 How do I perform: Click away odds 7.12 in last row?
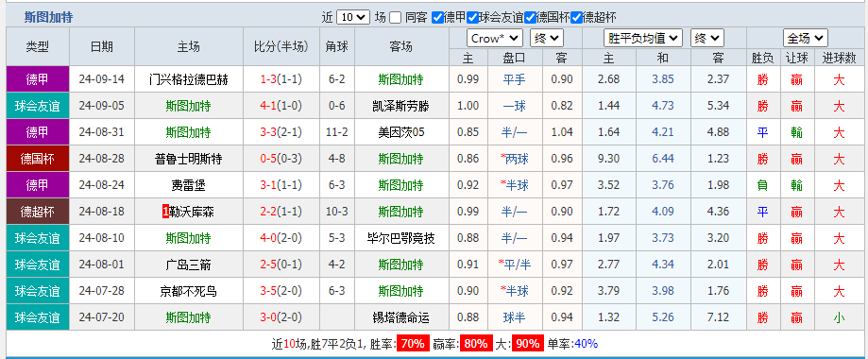(x=718, y=318)
